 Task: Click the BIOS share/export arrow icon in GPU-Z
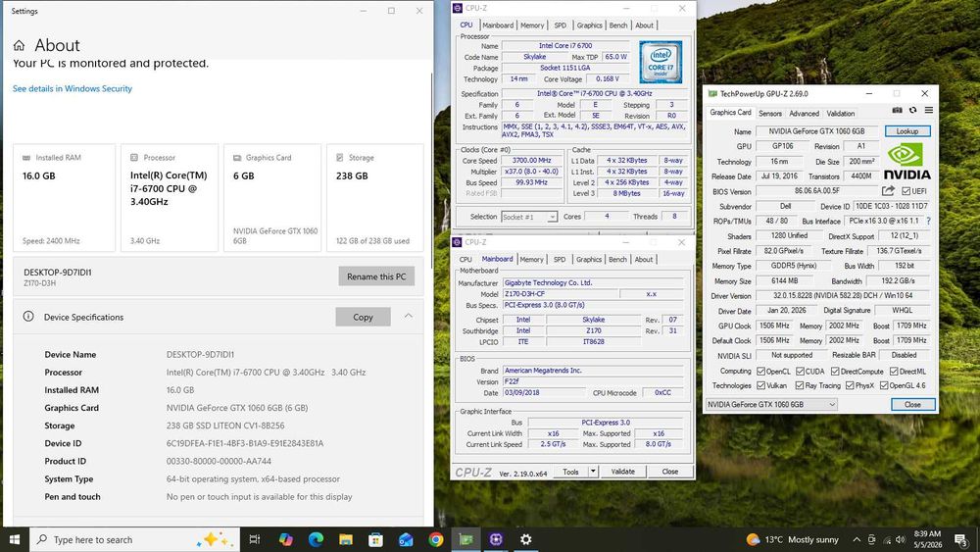coord(888,190)
